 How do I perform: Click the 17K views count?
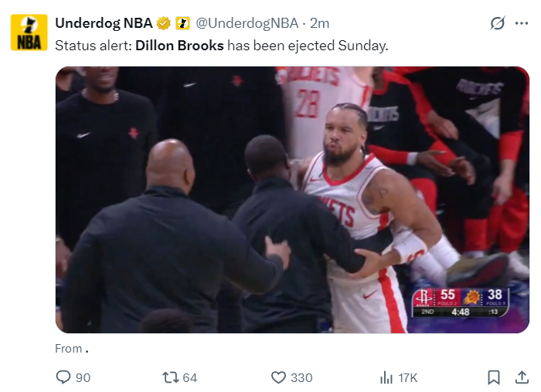[408, 377]
